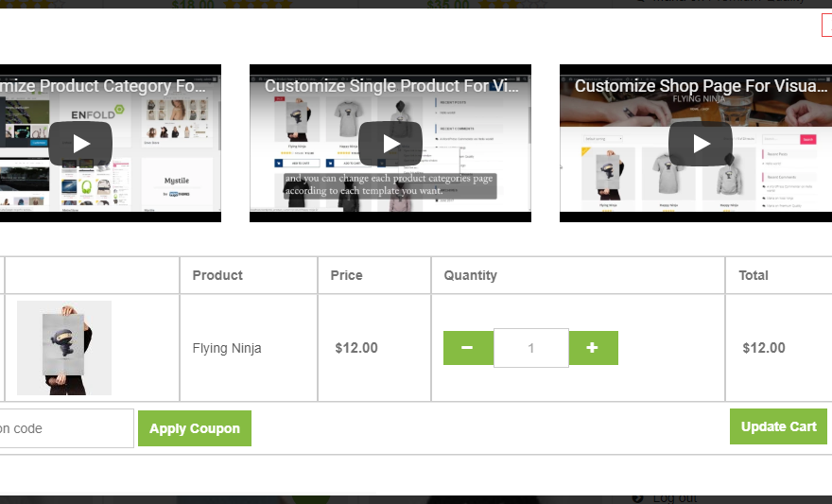Open the Customize Shop Page video title
The width and height of the screenshot is (832, 504).
[x=701, y=86]
